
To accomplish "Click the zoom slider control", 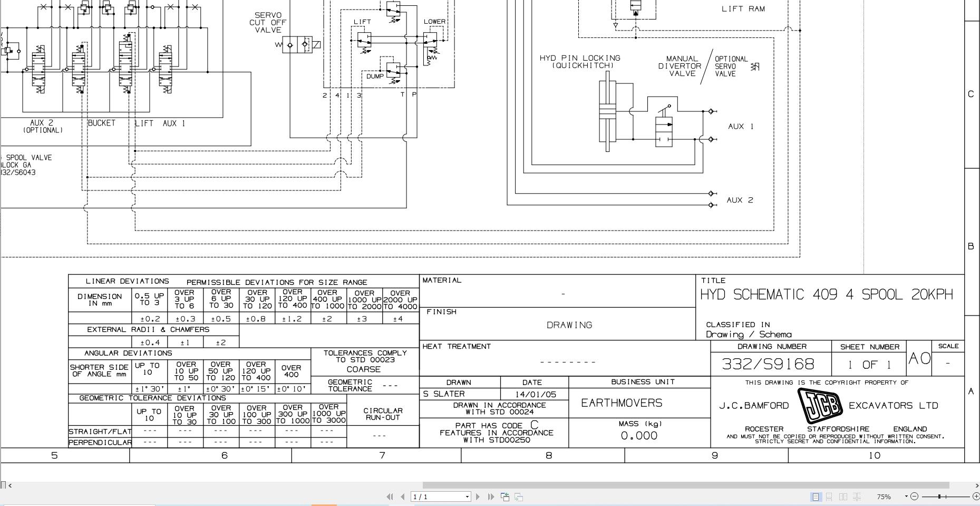I will (939, 497).
